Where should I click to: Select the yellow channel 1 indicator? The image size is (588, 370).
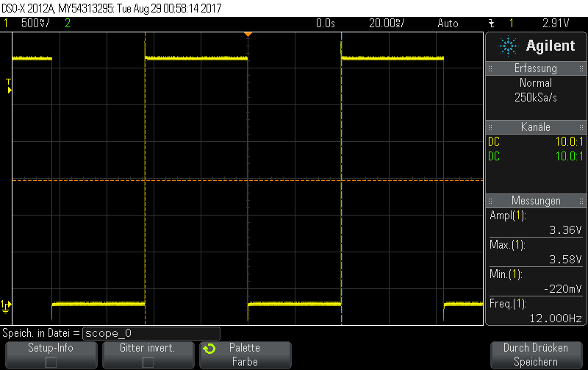pyautogui.click(x=6, y=24)
